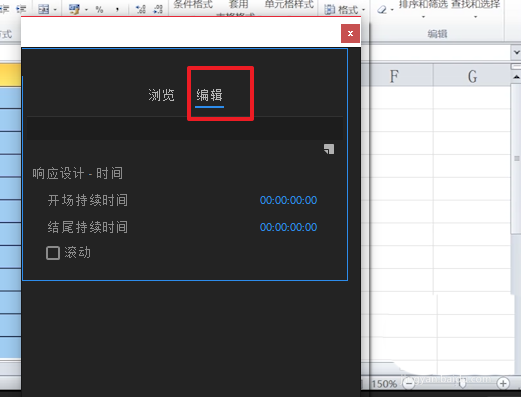The image size is (521, 397).
Task: Expand the Clear eraser dropdown arrow
Action: pos(392,10)
